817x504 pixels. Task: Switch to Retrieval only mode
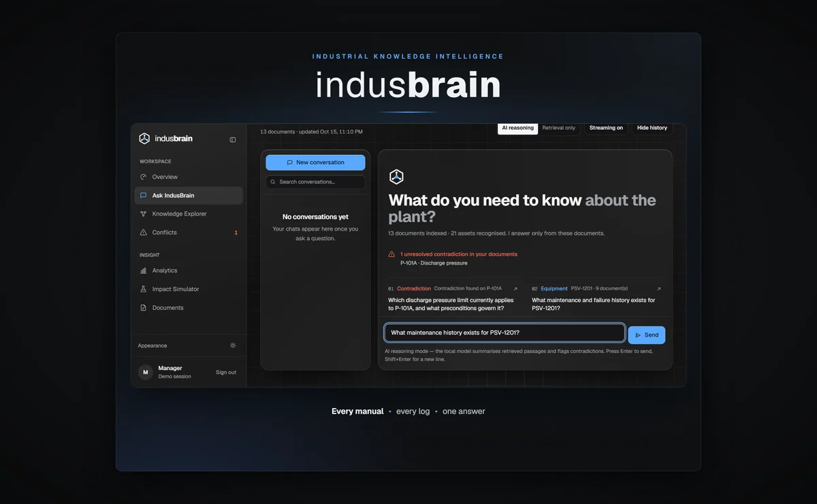(559, 128)
